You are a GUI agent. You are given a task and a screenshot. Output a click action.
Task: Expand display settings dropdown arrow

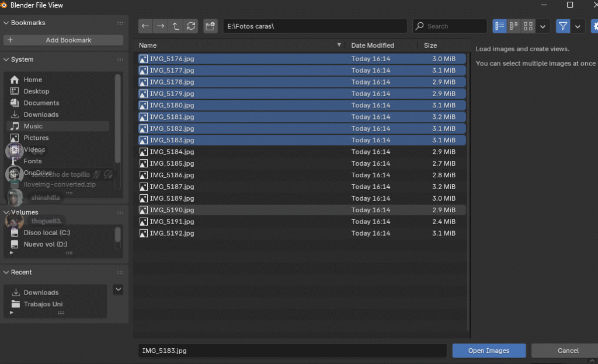click(543, 26)
